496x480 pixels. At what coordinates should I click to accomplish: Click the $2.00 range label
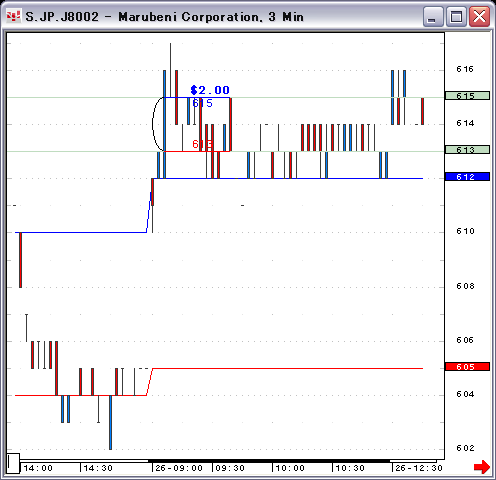coord(210,90)
